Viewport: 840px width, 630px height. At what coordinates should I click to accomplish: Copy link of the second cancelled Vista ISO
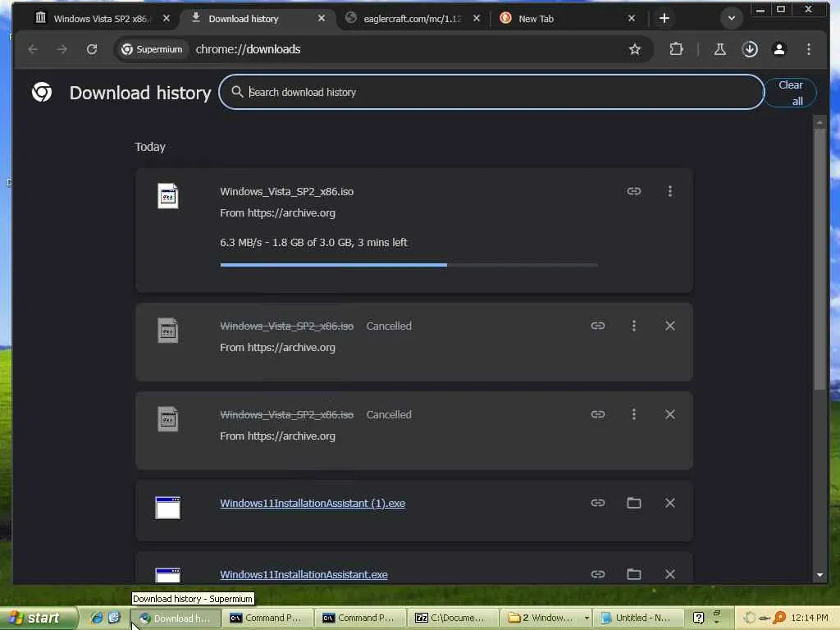pos(598,414)
